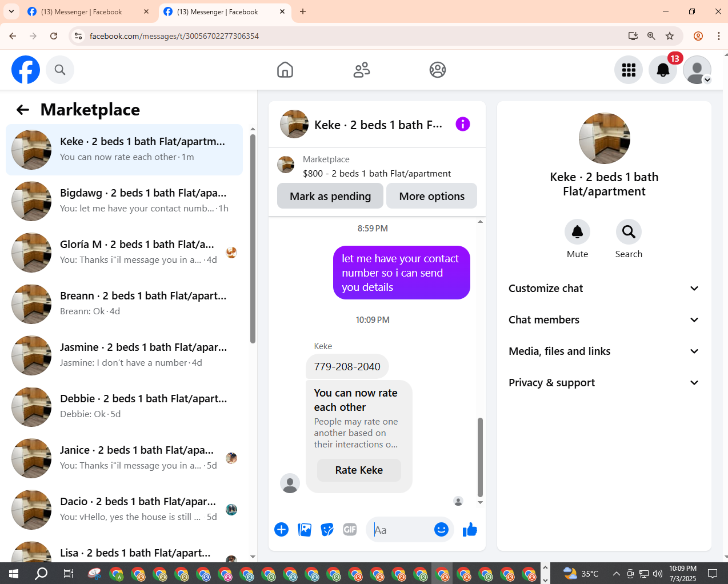The height and width of the screenshot is (584, 728).
Task: Click the chat header Keke listing title
Action: pyautogui.click(x=378, y=125)
